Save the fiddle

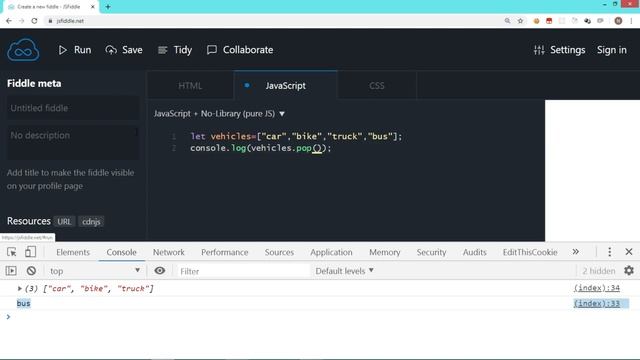pyautogui.click(x=124, y=50)
